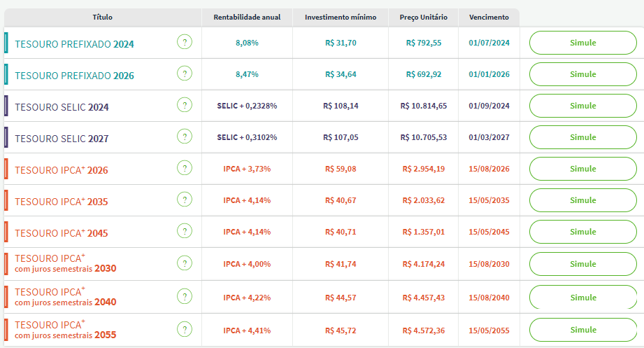Show help for Tesouro IPCA+ 2045
Image resolution: width=644 pixels, height=348 pixels.
tap(184, 232)
